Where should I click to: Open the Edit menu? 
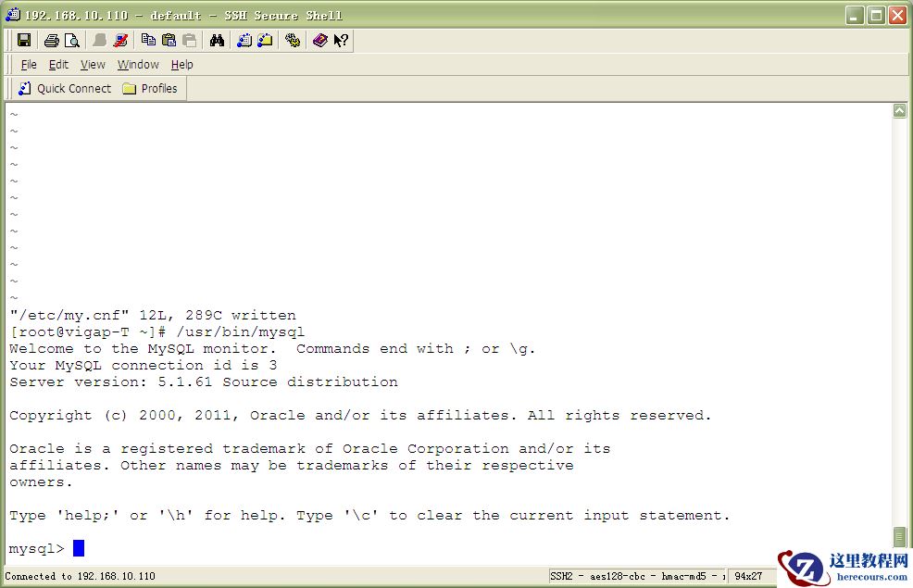pos(58,65)
